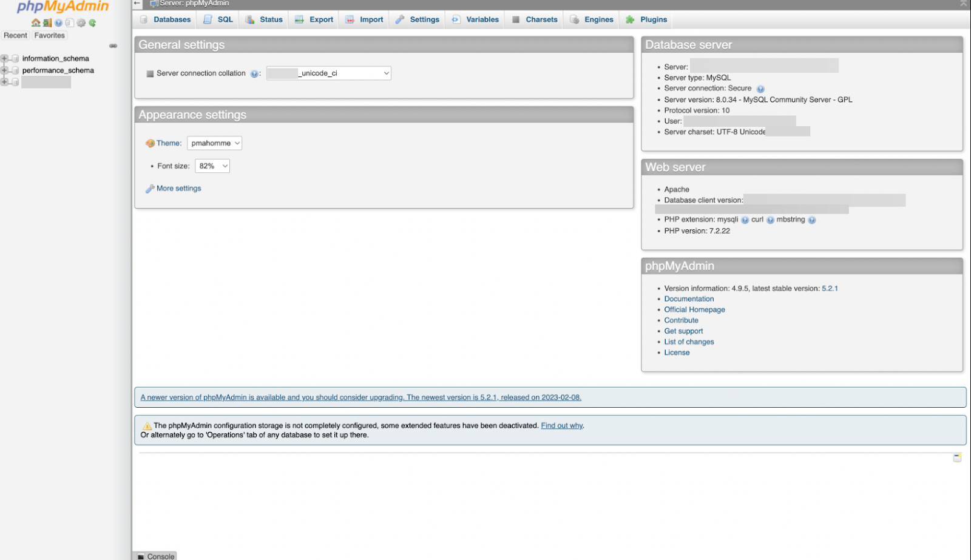The height and width of the screenshot is (560, 971).
Task: Open the SQL tab
Action: (217, 19)
